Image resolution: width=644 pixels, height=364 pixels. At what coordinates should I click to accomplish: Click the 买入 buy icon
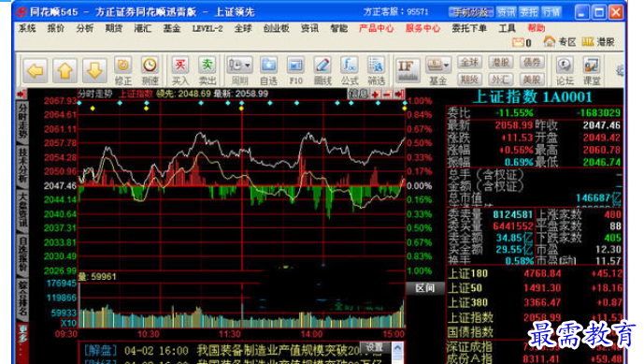pos(179,71)
